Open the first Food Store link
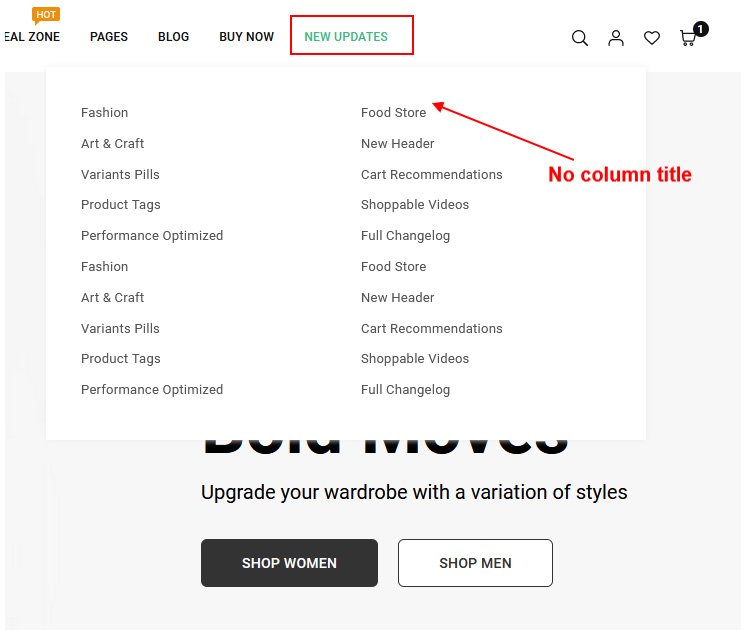The image size is (741, 637). pyautogui.click(x=393, y=113)
